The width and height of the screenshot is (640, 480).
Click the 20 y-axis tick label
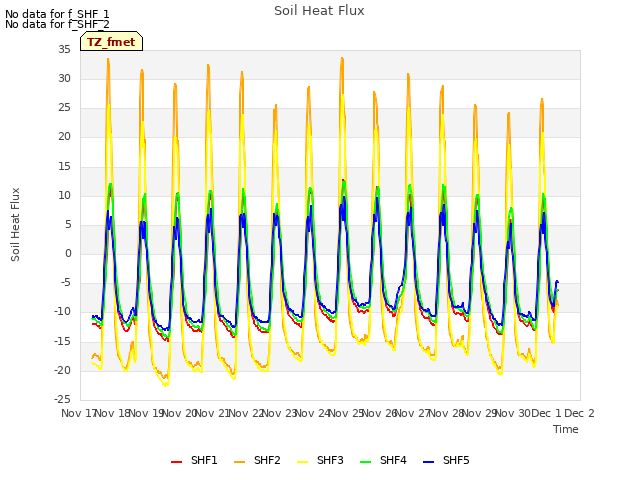(64, 137)
